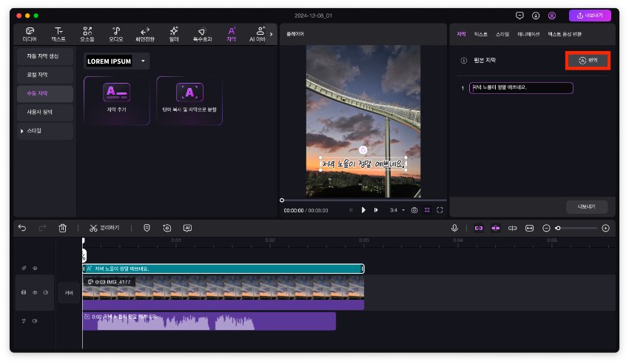Open the 요소들 elements tab
The image size is (629, 364).
pyautogui.click(x=87, y=35)
